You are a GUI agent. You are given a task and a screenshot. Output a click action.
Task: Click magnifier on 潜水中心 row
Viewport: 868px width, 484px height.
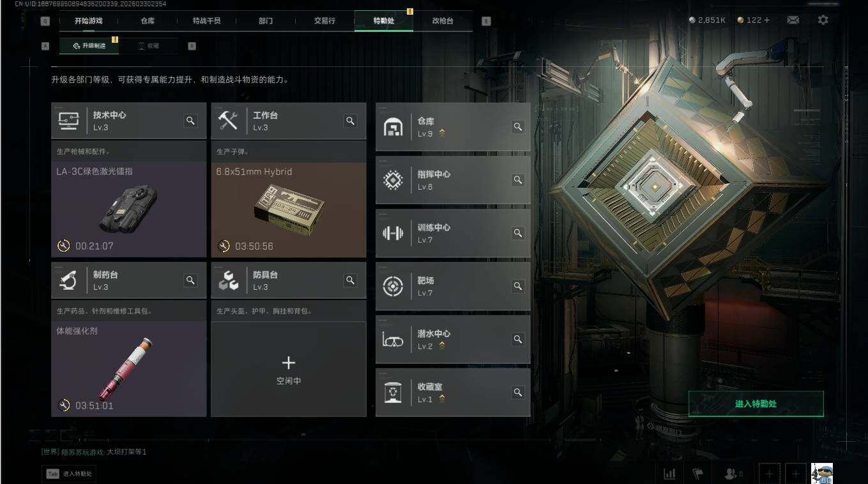(x=518, y=339)
